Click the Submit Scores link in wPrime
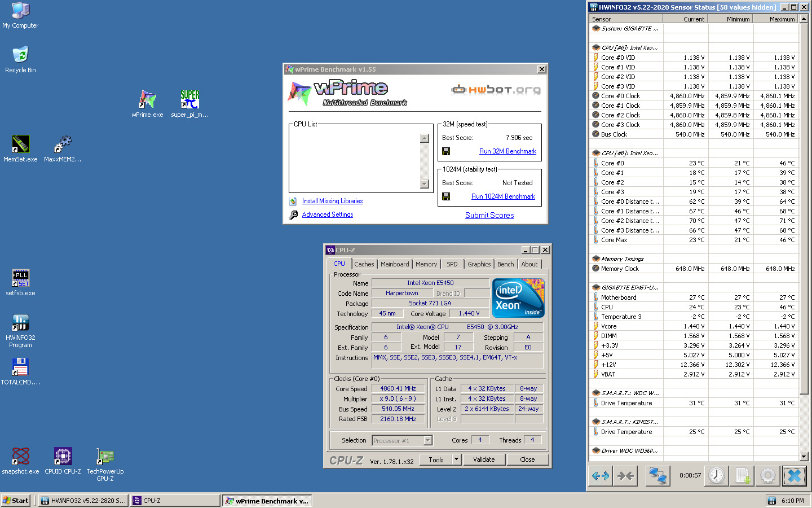The width and height of the screenshot is (812, 508). 489,215
